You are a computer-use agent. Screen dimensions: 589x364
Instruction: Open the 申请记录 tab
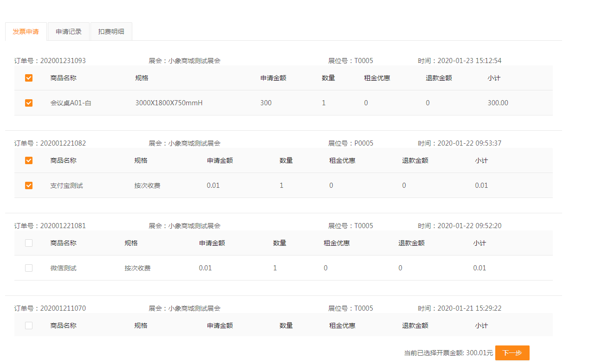point(69,32)
